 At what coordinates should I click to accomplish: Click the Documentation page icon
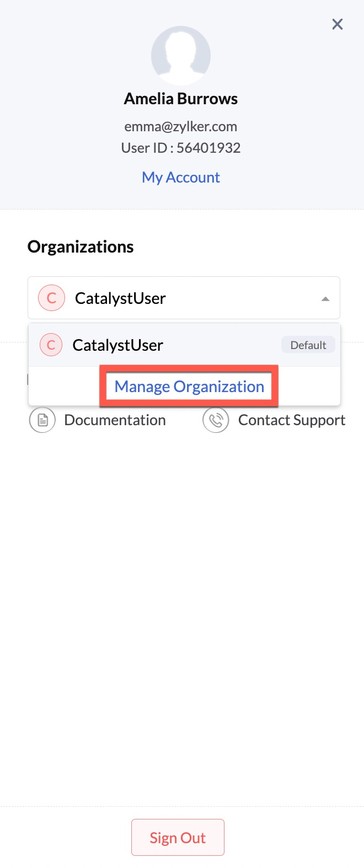point(42,421)
